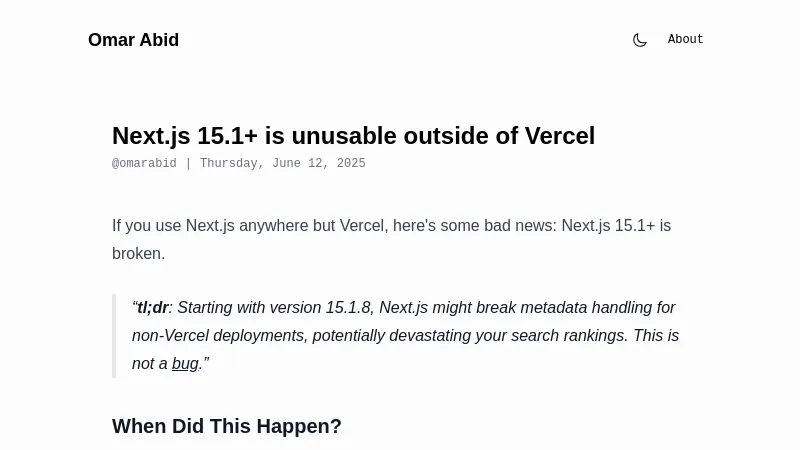
Task: Click the @omarabid author handle
Action: (144, 164)
